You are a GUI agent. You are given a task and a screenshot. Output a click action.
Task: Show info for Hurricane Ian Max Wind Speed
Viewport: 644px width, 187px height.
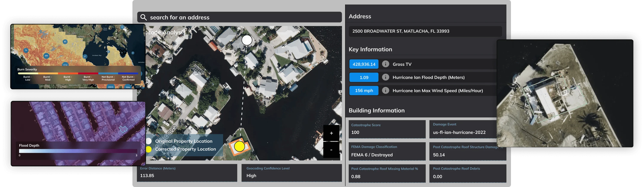[x=385, y=90]
